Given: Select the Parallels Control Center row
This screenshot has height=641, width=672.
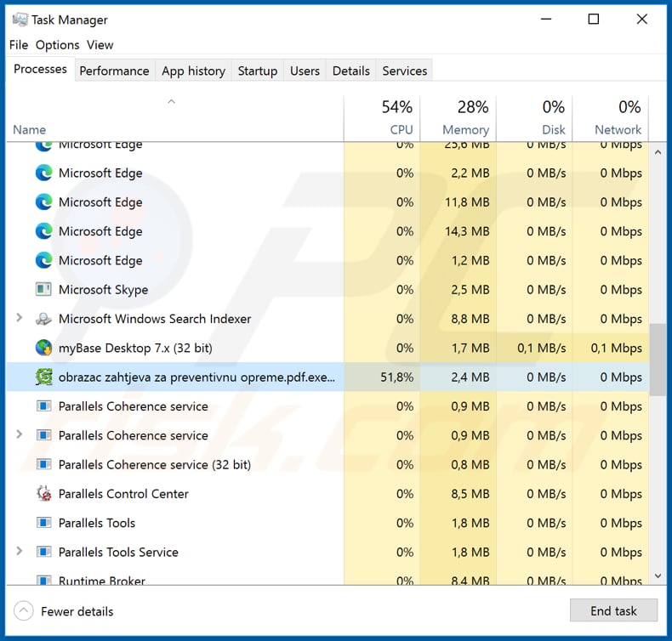Looking at the screenshot, I should tap(327, 493).
